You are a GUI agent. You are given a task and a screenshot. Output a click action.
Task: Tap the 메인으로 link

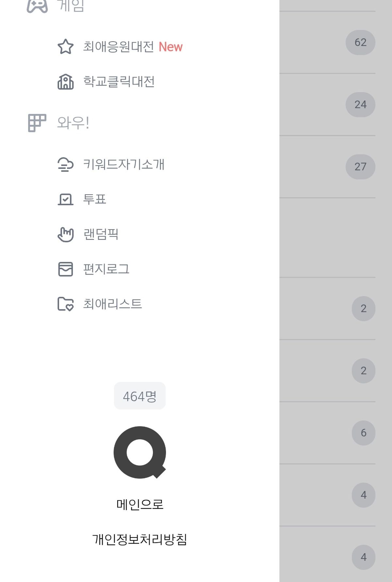point(140,505)
